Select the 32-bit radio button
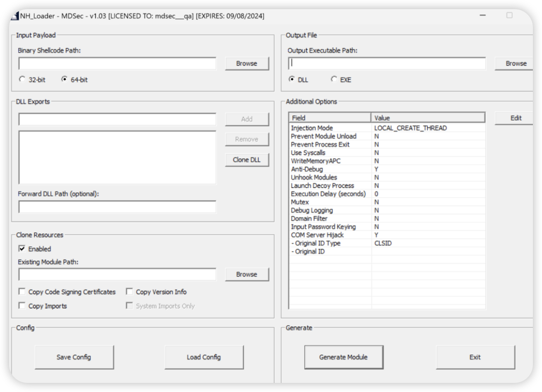The image size is (542, 392). [22, 80]
